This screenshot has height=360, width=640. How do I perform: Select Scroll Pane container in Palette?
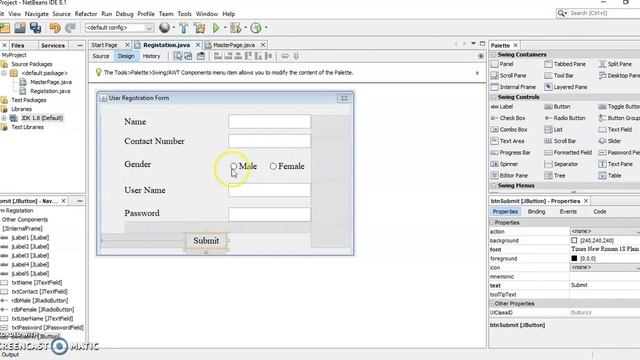pyautogui.click(x=508, y=76)
